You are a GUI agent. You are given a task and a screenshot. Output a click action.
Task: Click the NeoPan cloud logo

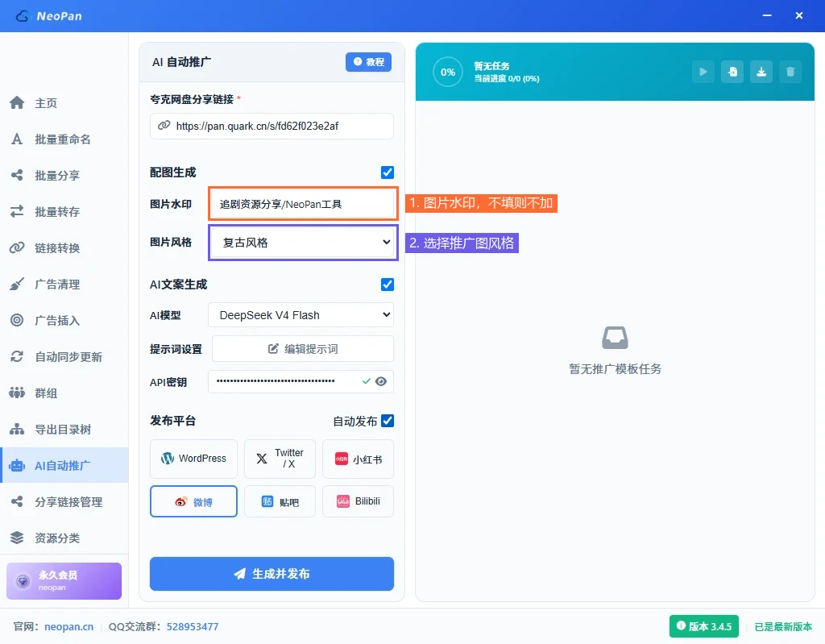coord(23,16)
